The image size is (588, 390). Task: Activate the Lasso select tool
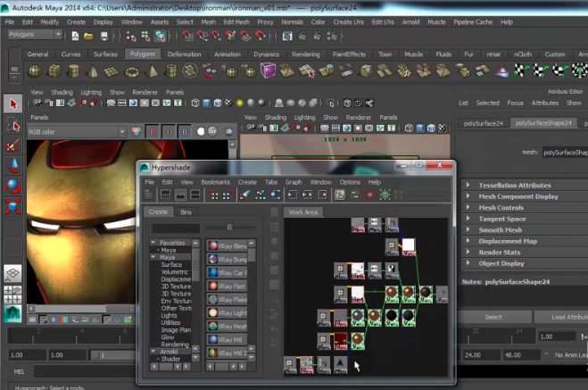(13, 124)
